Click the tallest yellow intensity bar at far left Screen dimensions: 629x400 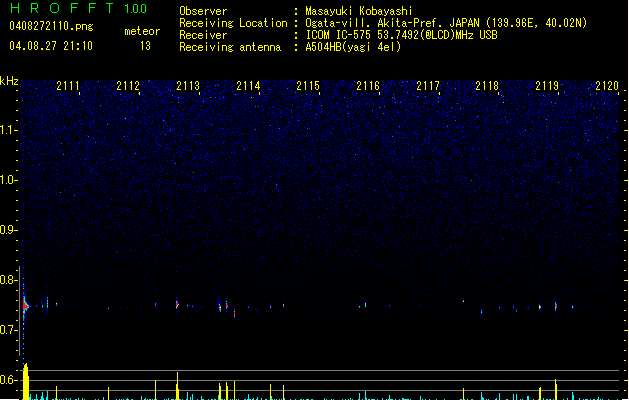pos(26,381)
